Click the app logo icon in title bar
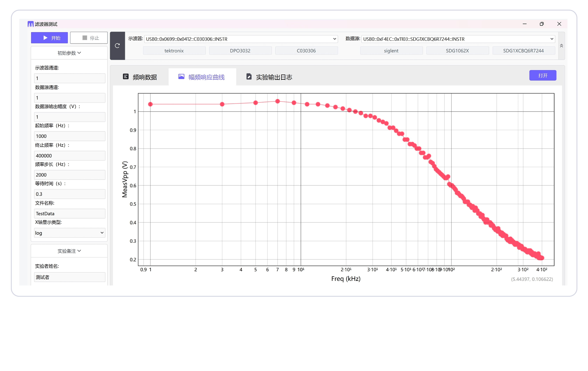This screenshot has height=371, width=588. point(30,24)
